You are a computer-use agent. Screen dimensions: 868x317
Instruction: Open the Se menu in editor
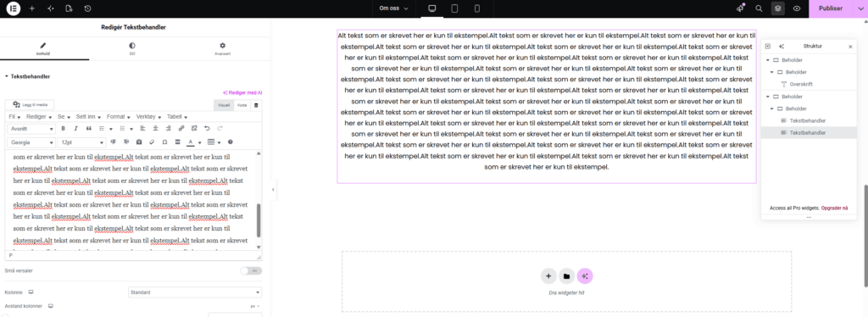point(64,117)
